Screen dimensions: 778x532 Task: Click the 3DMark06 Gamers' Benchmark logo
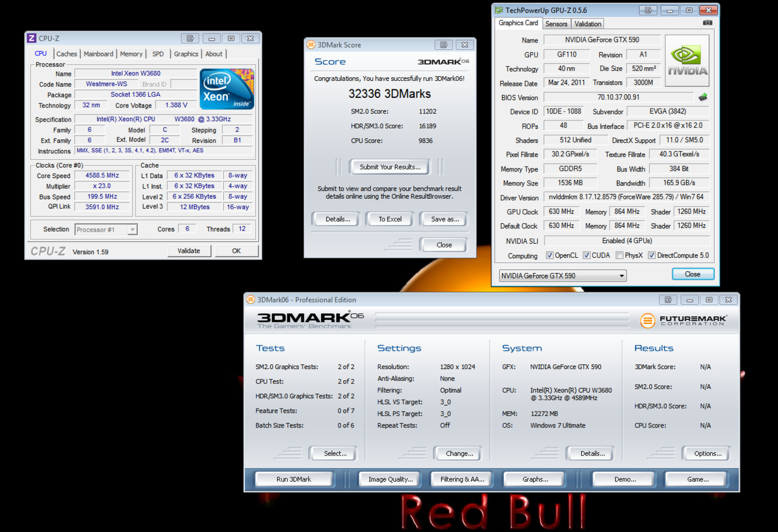tap(310, 320)
